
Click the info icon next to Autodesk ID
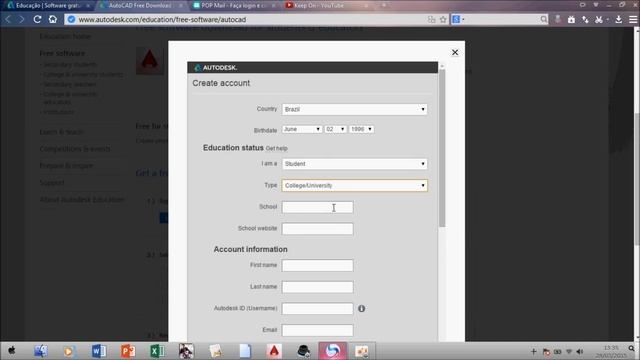point(361,309)
